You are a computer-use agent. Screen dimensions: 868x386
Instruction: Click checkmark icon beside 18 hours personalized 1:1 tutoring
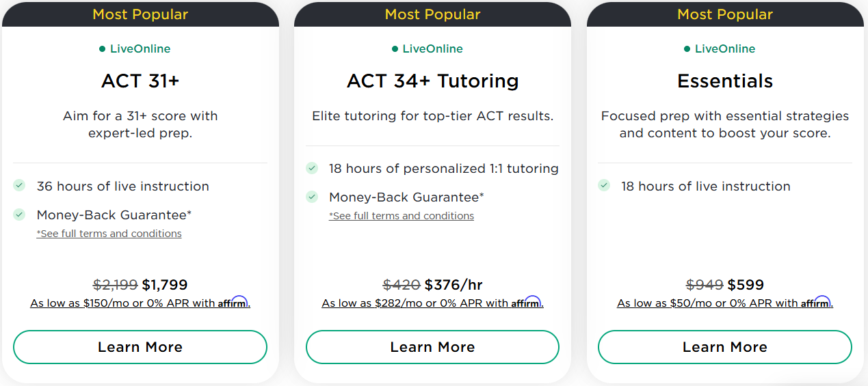click(312, 167)
